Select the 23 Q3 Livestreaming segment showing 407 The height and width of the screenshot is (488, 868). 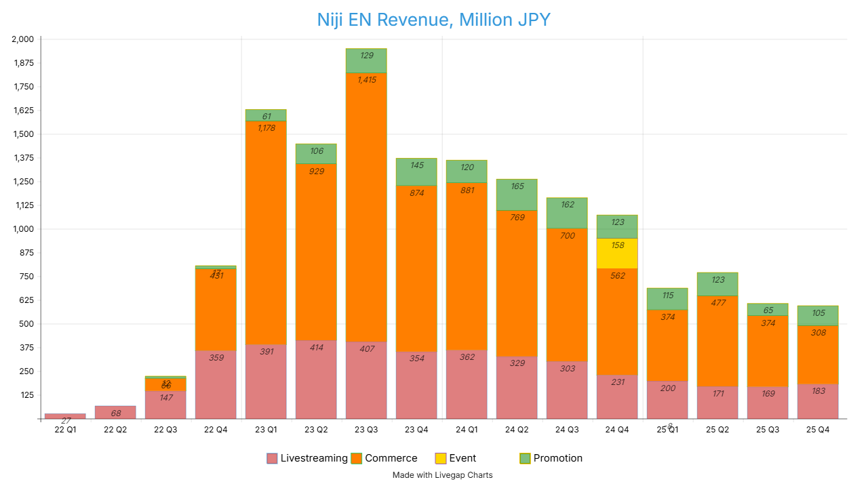(366, 380)
